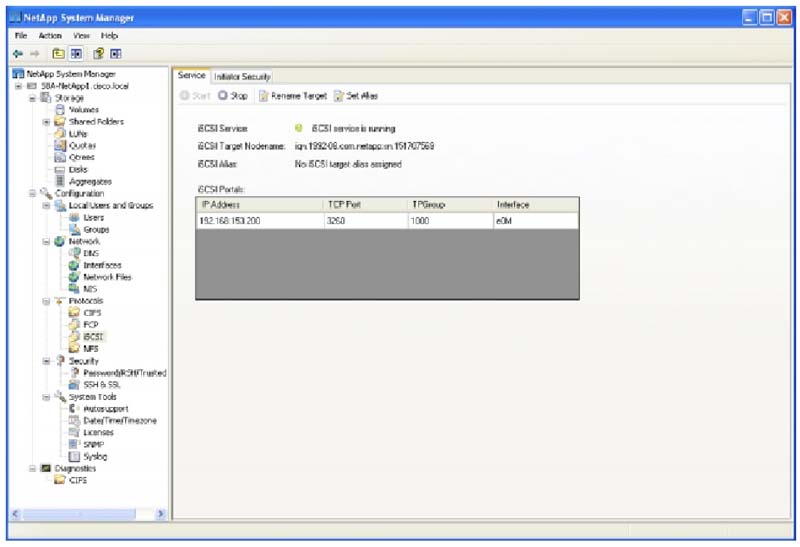
Task: Collapse the Network tree node
Action: 46,241
